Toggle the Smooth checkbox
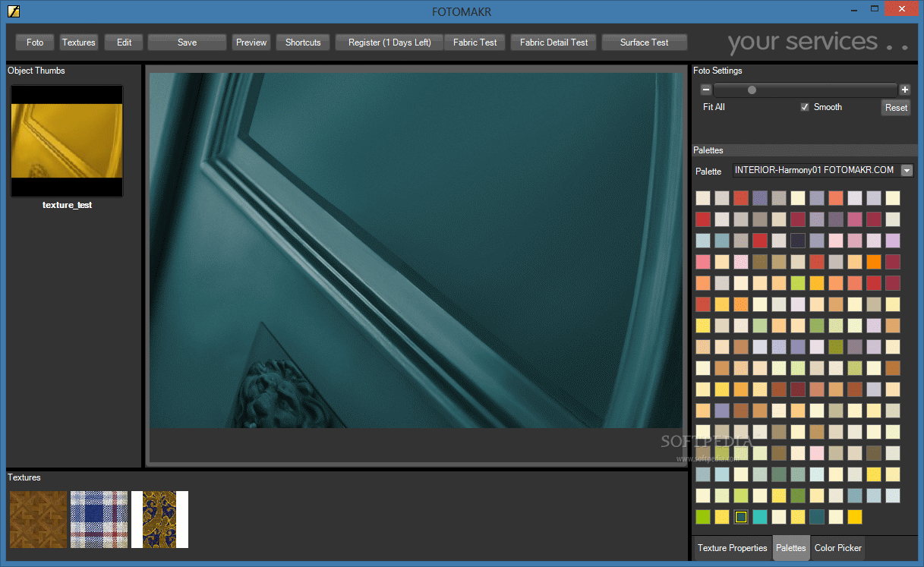 tap(805, 107)
